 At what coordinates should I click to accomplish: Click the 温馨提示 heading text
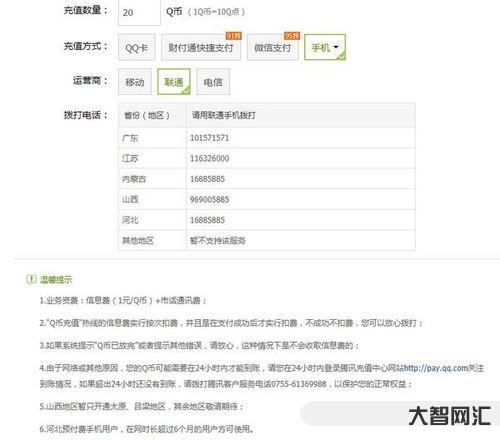[56, 279]
